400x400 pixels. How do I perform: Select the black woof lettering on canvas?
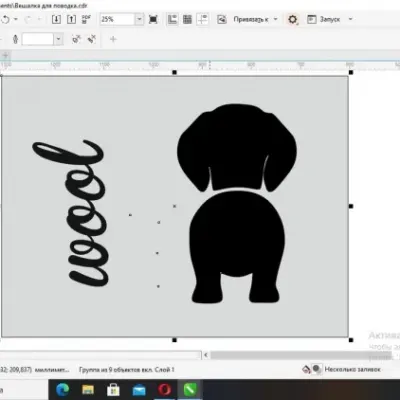[70, 213]
